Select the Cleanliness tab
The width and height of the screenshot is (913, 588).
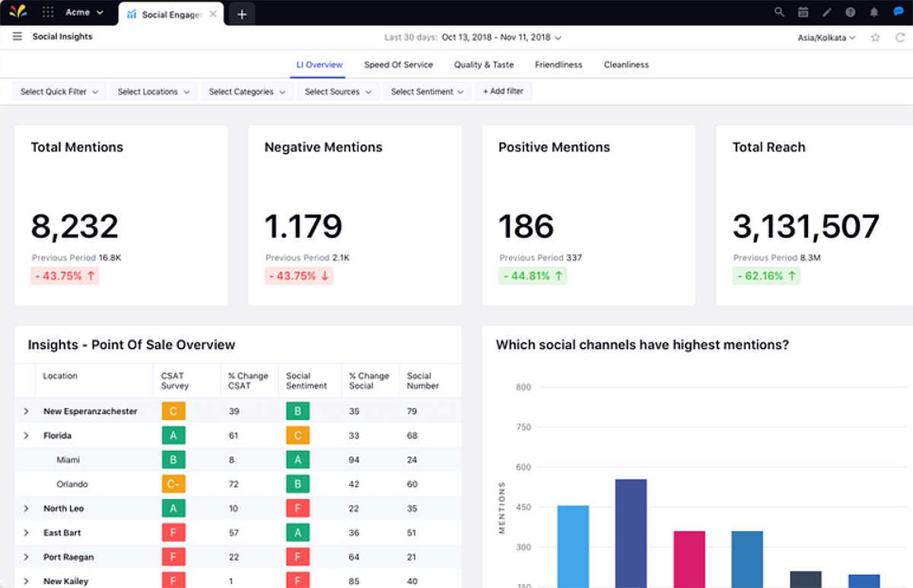click(626, 65)
